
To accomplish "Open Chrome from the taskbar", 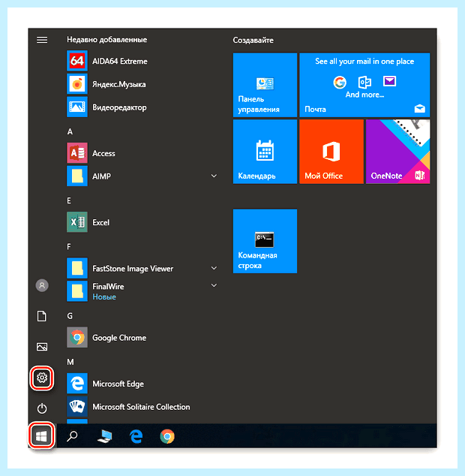I will pos(167,436).
